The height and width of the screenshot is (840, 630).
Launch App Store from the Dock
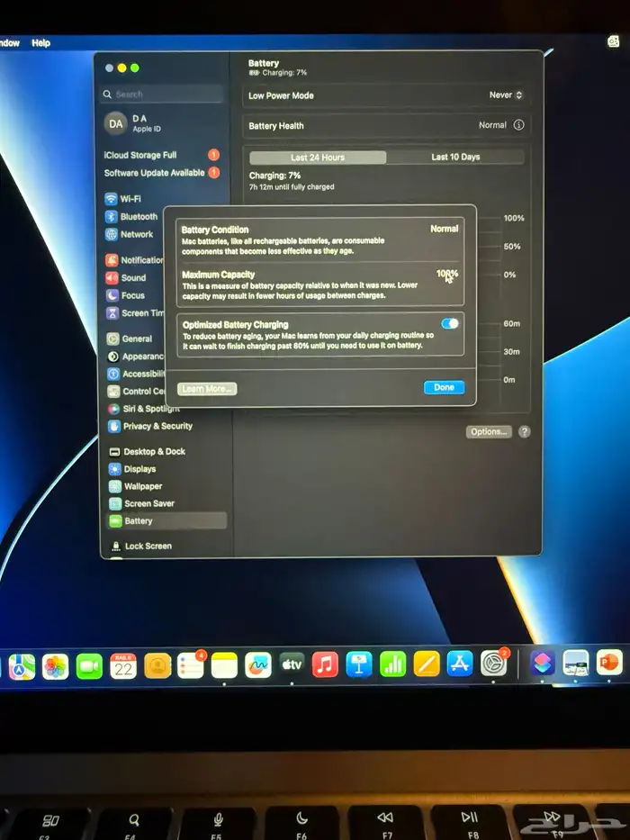[x=460, y=664]
